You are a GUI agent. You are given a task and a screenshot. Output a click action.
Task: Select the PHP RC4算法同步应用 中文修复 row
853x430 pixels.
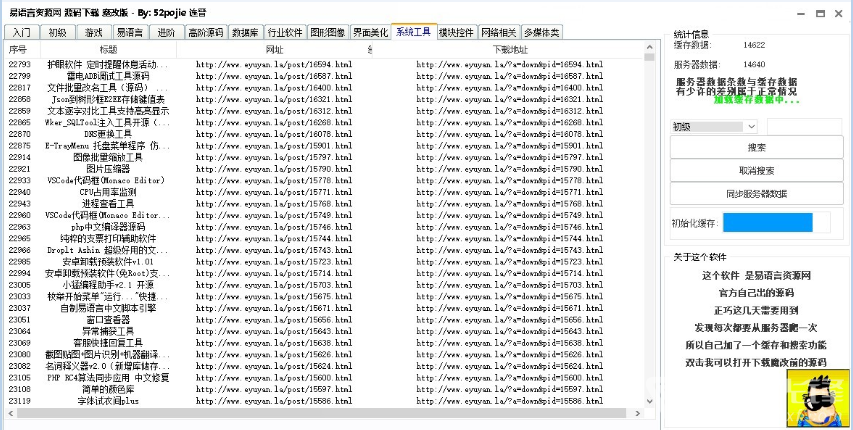(x=324, y=378)
